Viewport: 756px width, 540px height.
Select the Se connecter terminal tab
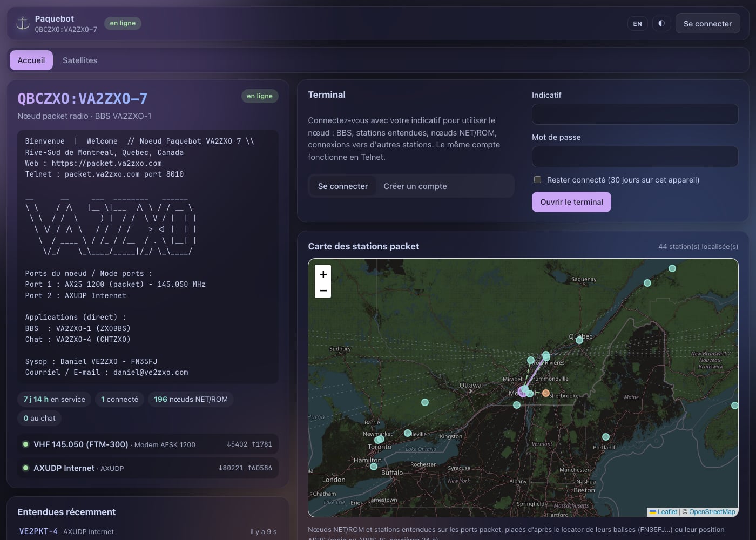point(343,186)
